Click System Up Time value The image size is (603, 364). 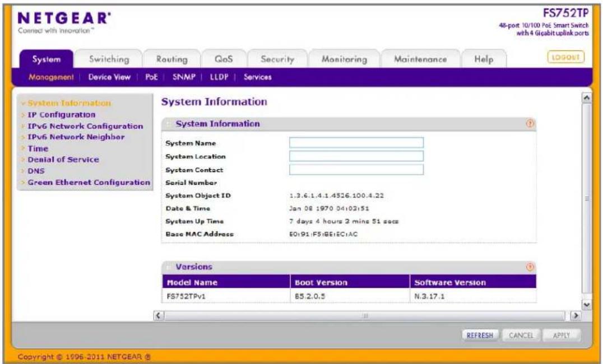pyautogui.click(x=344, y=221)
